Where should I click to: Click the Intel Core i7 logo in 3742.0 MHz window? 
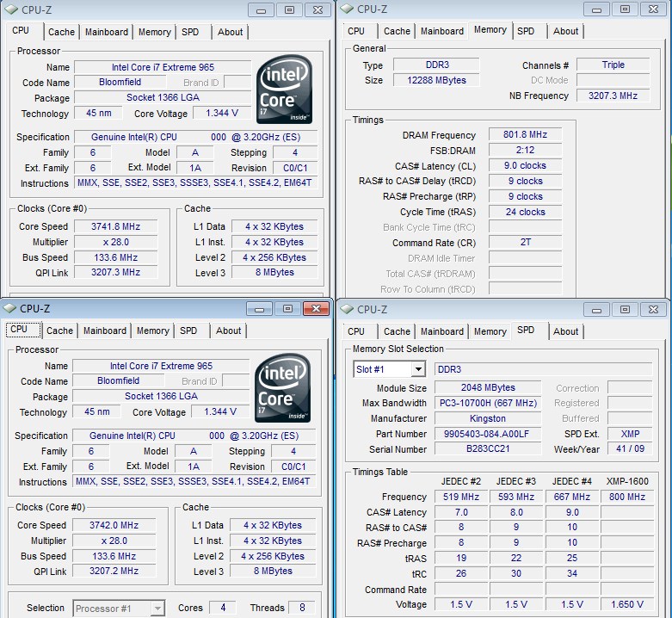pyautogui.click(x=282, y=388)
